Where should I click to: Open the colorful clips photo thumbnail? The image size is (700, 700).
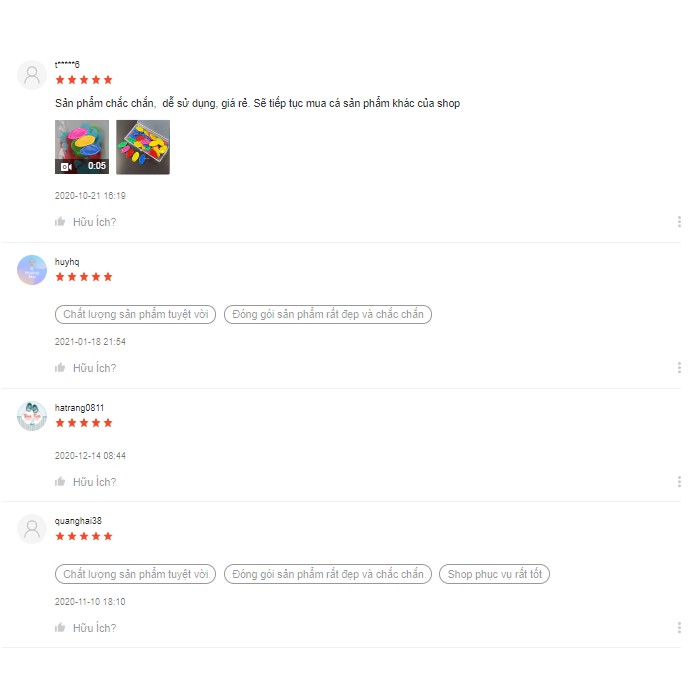click(143, 147)
